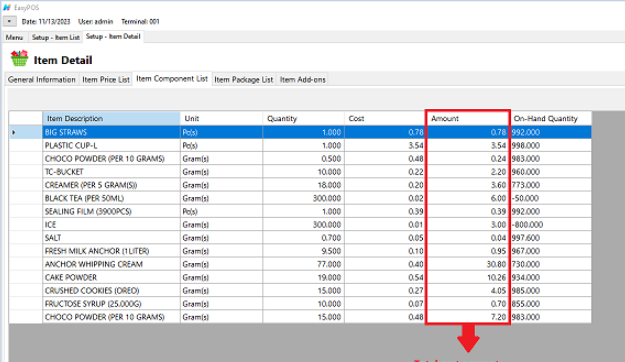The image size is (625, 362).
Task: Select the Item Component List tab
Action: pos(172,79)
